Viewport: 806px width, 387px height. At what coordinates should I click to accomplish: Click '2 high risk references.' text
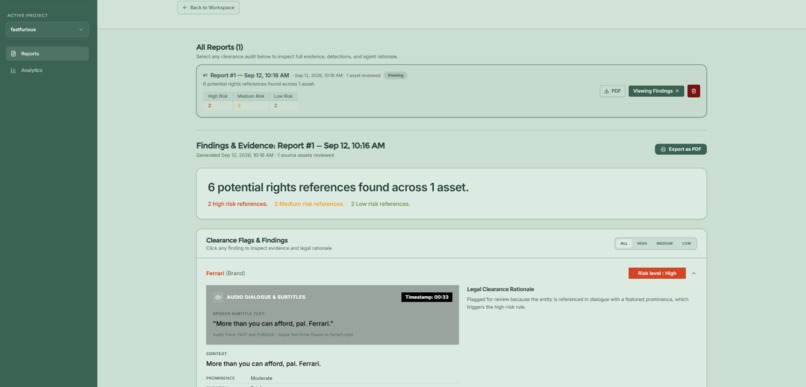(x=237, y=204)
